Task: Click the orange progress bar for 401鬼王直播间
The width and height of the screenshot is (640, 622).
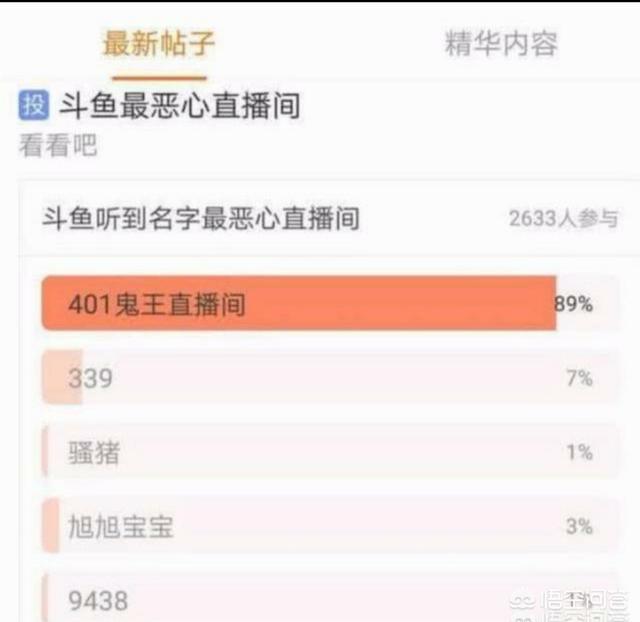Action: [299, 303]
